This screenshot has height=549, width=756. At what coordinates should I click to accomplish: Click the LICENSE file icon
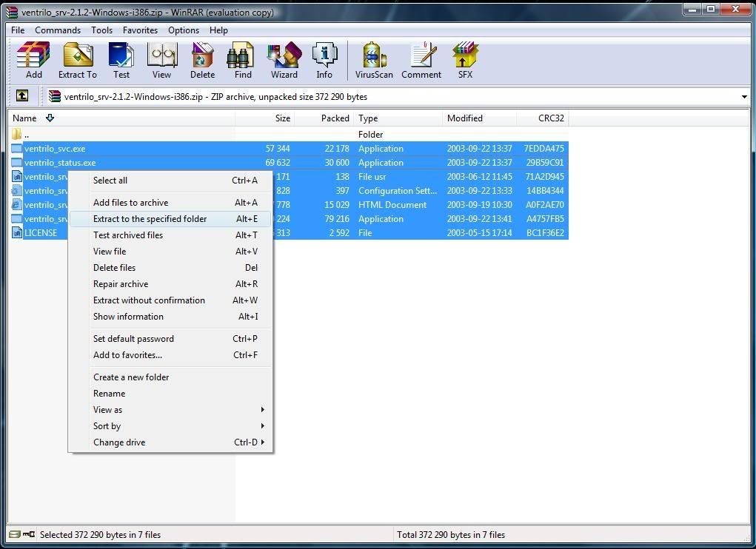click(x=16, y=232)
